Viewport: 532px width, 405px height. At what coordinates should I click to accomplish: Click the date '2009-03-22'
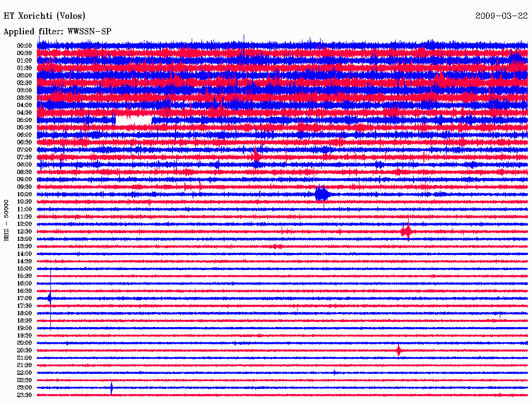(x=501, y=16)
